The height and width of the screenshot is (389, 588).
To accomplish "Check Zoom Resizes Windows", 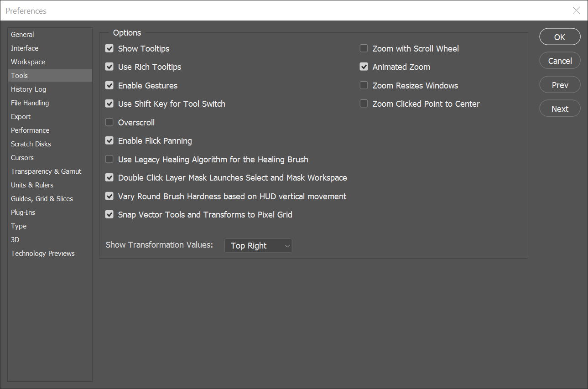I will click(x=364, y=85).
